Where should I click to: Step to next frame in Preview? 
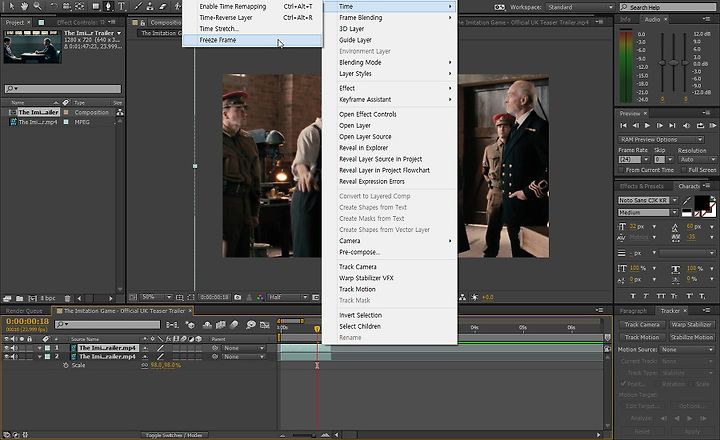pyautogui.click(x=660, y=125)
